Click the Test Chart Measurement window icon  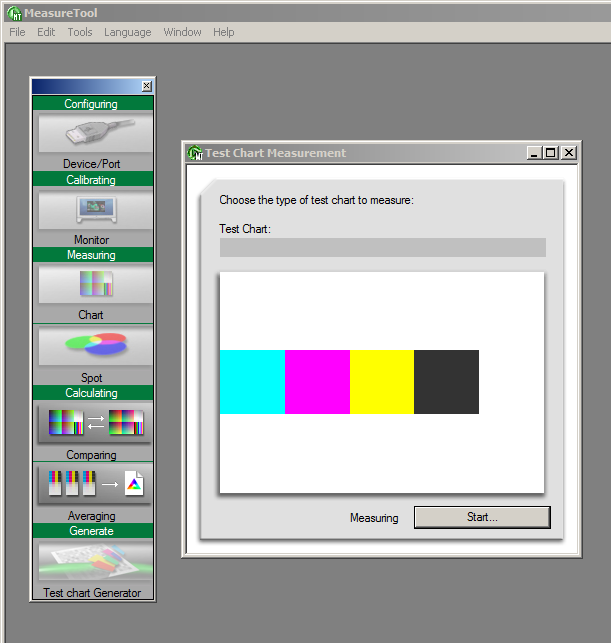(195, 153)
